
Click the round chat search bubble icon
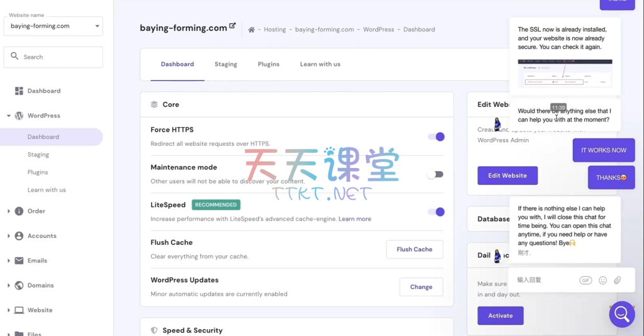tap(621, 314)
